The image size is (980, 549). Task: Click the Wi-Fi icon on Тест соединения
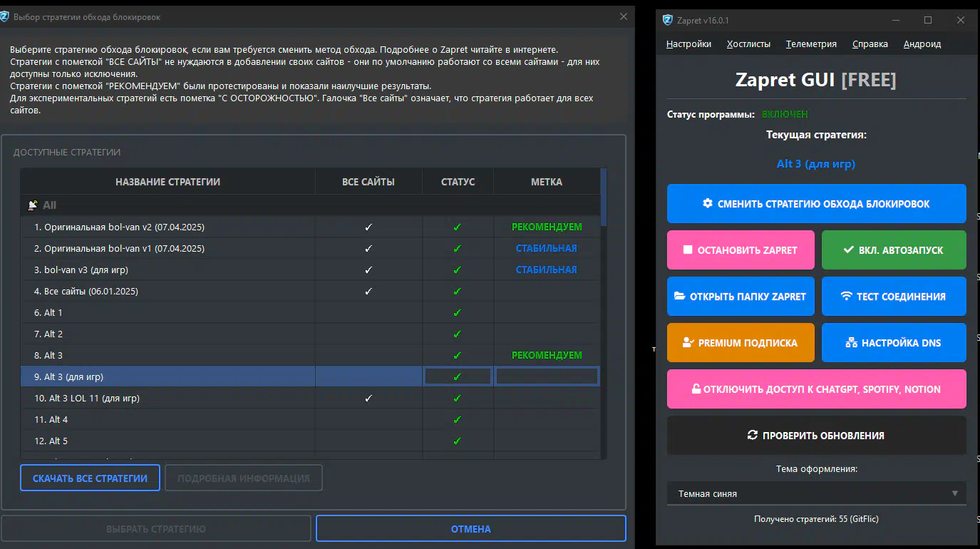[x=847, y=296]
